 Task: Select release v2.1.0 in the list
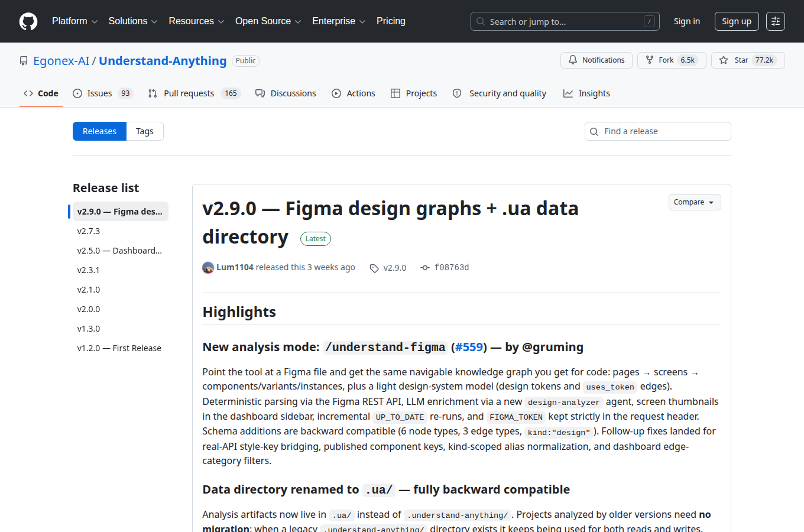[120, 290]
